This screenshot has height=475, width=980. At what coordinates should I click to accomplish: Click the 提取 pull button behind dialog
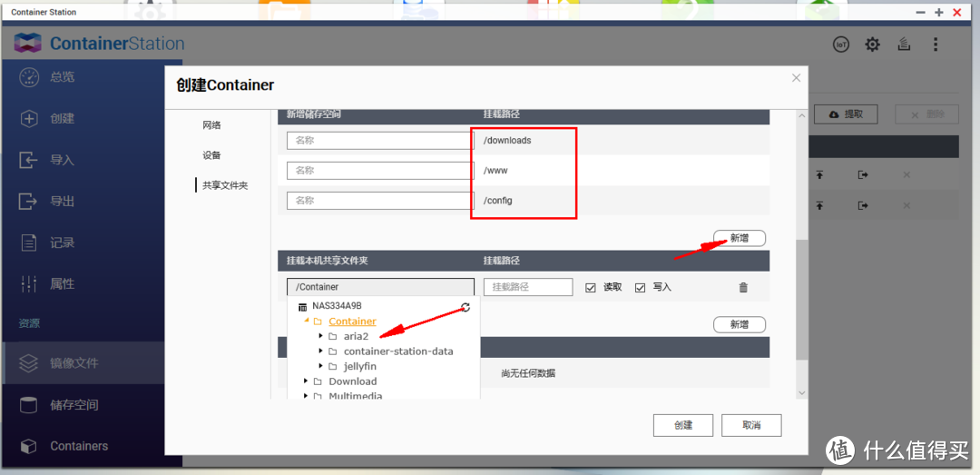point(846,114)
